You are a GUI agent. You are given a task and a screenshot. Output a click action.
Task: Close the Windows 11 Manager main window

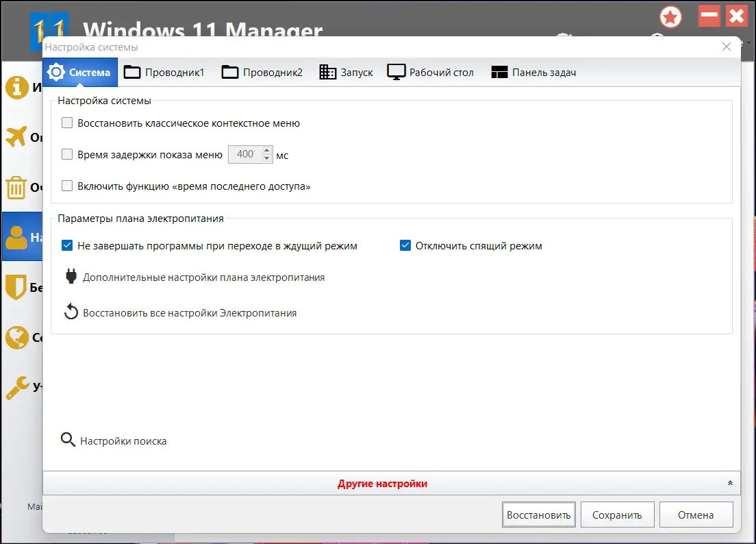737,16
